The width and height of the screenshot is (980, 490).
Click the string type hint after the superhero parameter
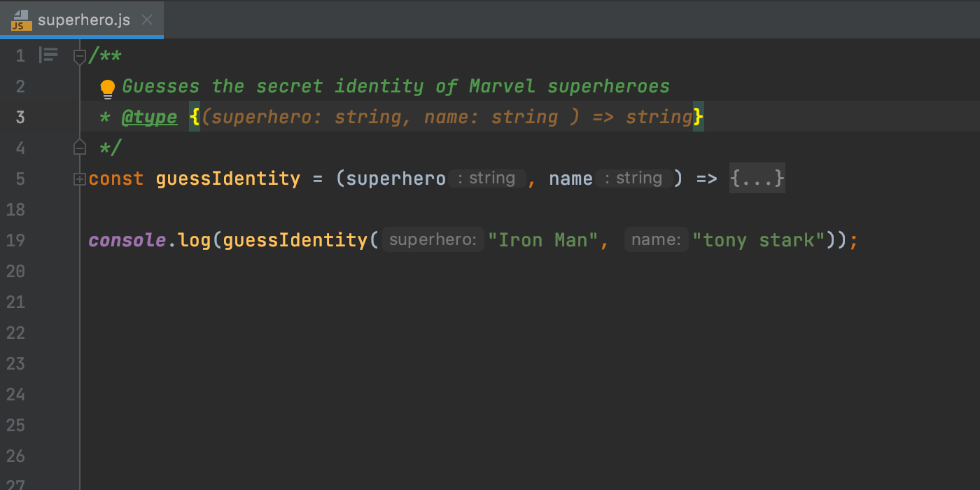[488, 178]
